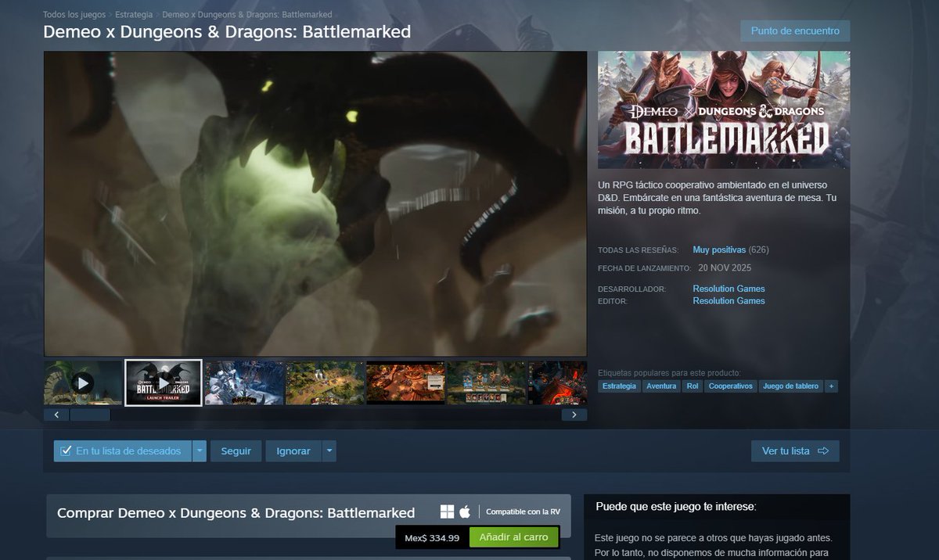The width and height of the screenshot is (939, 560).
Task: Click the right arrow of thumbnail strip
Action: pos(574,415)
